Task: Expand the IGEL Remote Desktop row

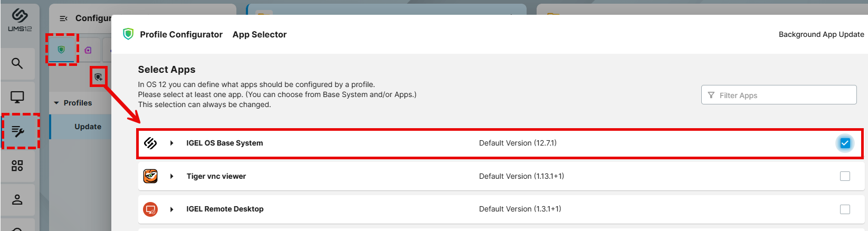Action: (x=171, y=209)
